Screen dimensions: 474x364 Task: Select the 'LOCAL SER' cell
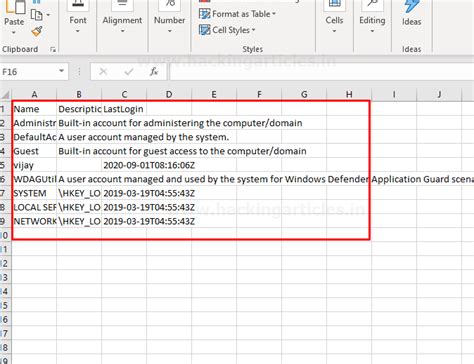pyautogui.click(x=34, y=207)
